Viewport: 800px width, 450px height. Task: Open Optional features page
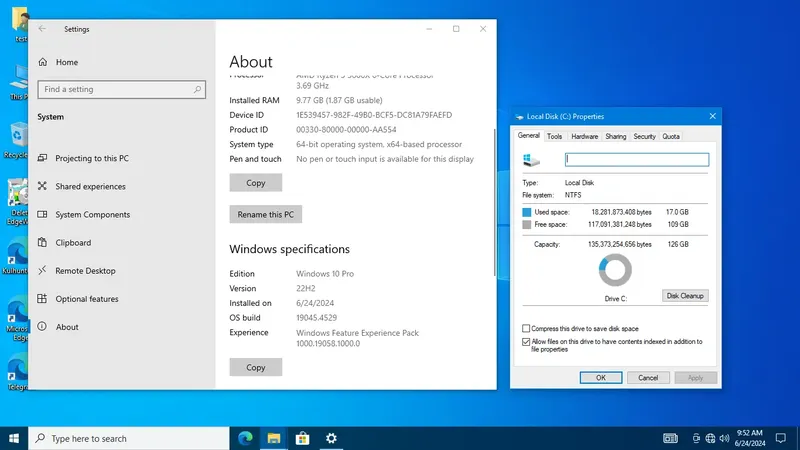point(87,298)
